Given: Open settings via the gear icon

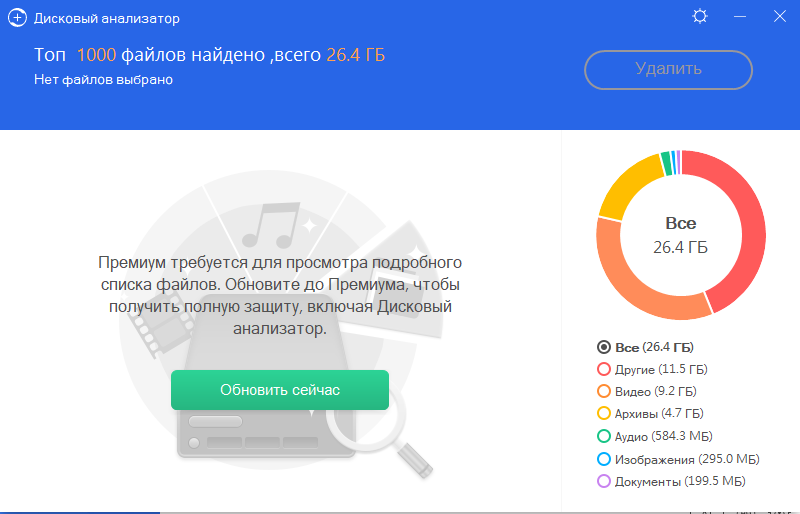Looking at the screenshot, I should 699,17.
